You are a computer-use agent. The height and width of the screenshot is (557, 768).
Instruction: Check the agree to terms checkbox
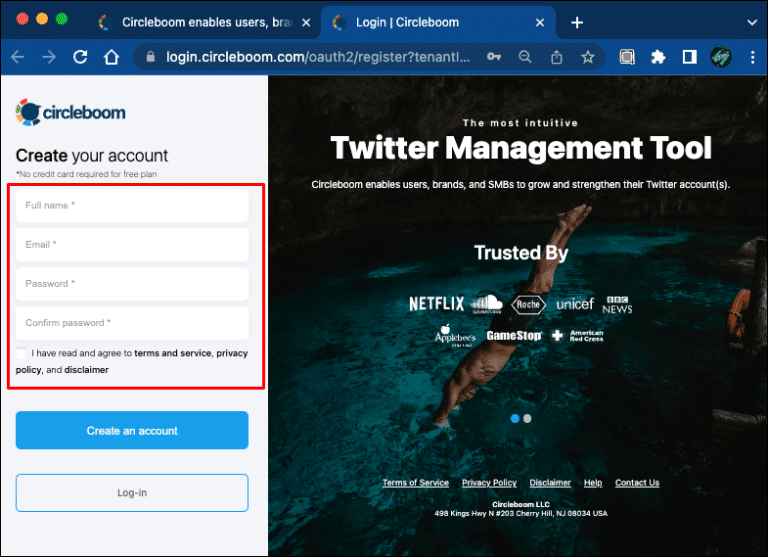point(21,353)
